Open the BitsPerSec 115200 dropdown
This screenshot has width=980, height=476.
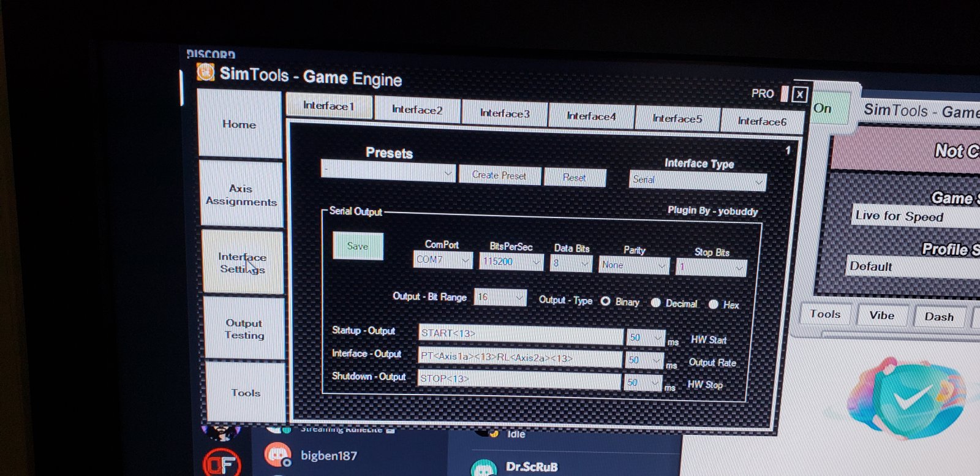[x=512, y=262]
